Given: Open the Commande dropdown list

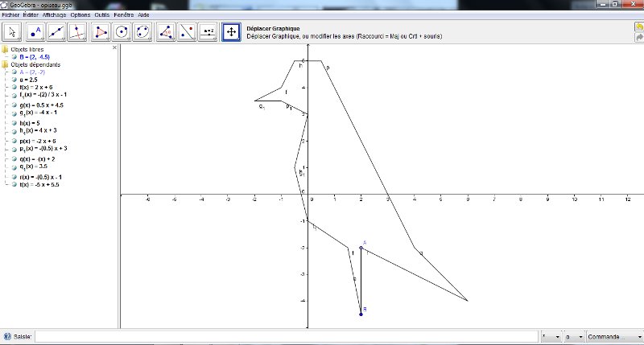Looking at the screenshot, I should pos(614,336).
